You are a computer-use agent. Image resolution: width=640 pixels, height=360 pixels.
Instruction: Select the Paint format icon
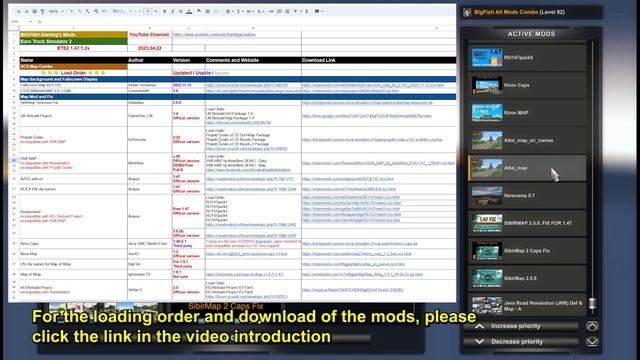click(42, 11)
